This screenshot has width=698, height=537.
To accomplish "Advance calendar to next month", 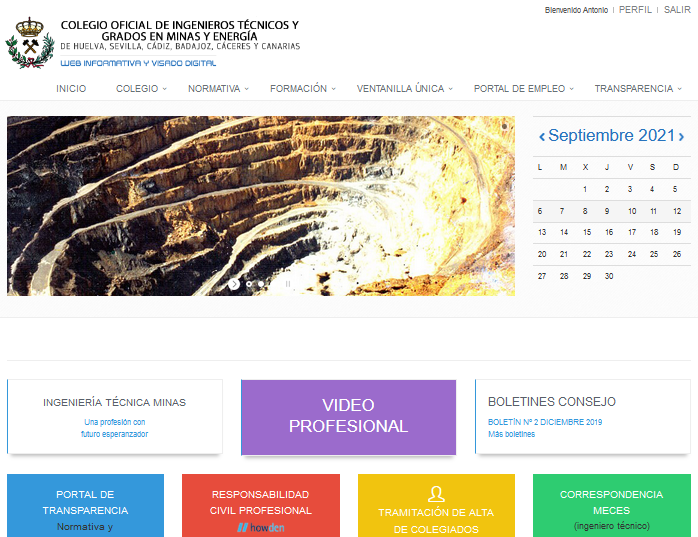I will click(682, 136).
